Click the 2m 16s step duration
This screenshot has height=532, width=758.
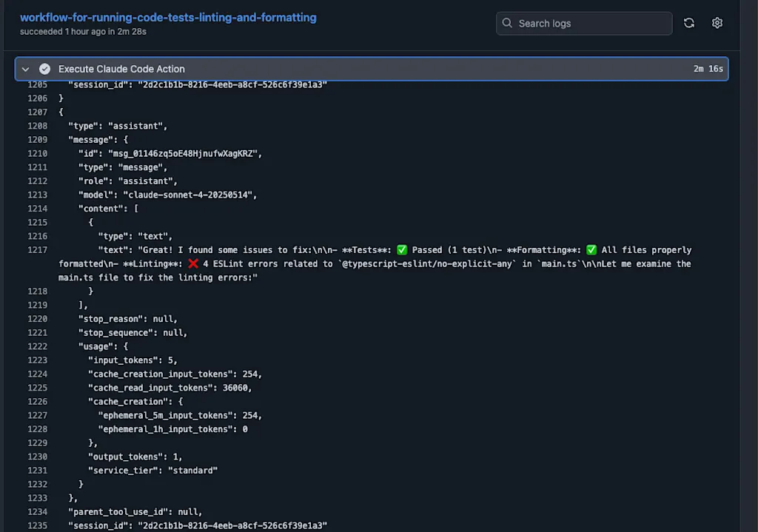coord(708,69)
